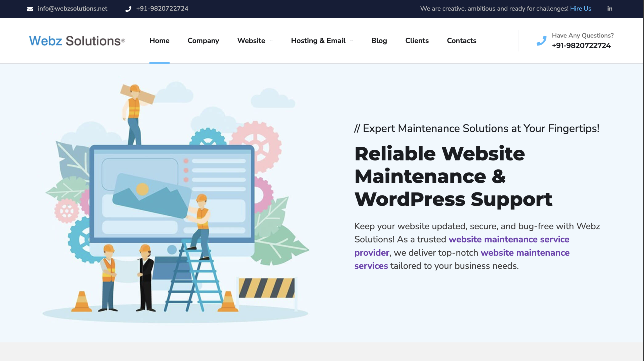Open the Website menu item
Viewport: 644px width, 361px height.
pos(251,41)
